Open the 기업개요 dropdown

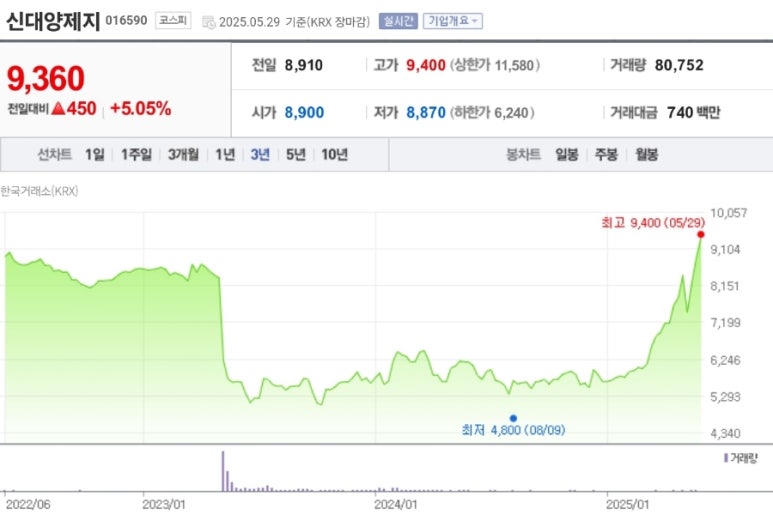(453, 21)
